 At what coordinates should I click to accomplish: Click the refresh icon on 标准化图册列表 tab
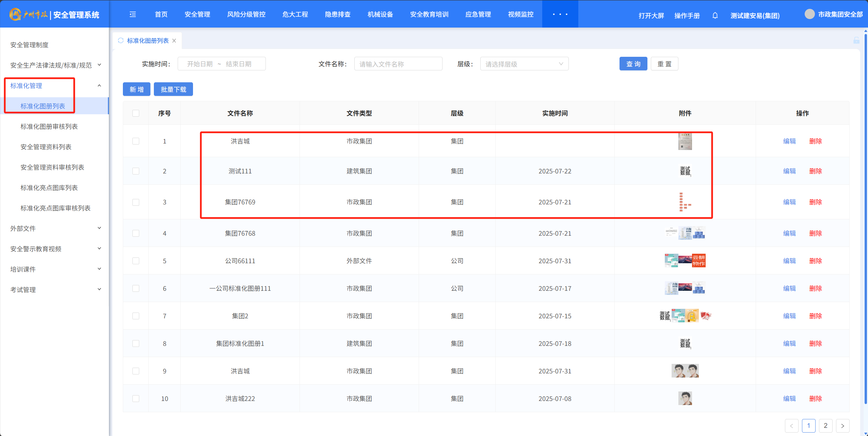[120, 40]
